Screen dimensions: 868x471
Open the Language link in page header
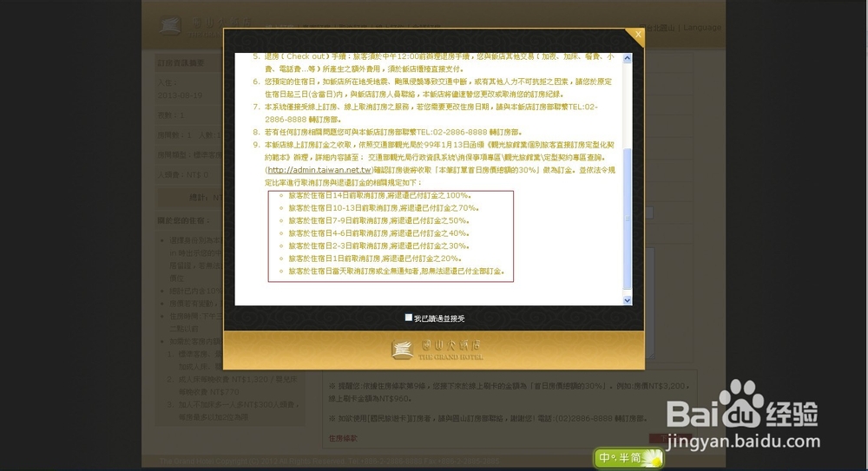coord(702,27)
